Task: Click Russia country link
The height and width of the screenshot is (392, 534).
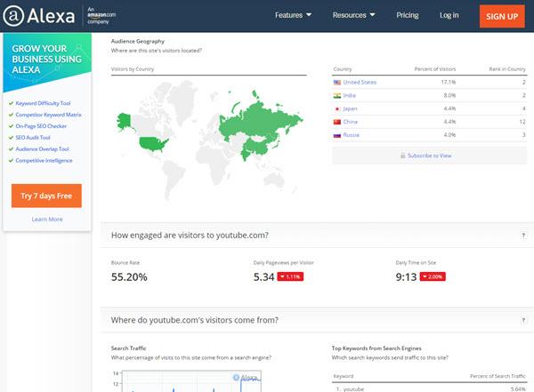Action: pyautogui.click(x=352, y=135)
